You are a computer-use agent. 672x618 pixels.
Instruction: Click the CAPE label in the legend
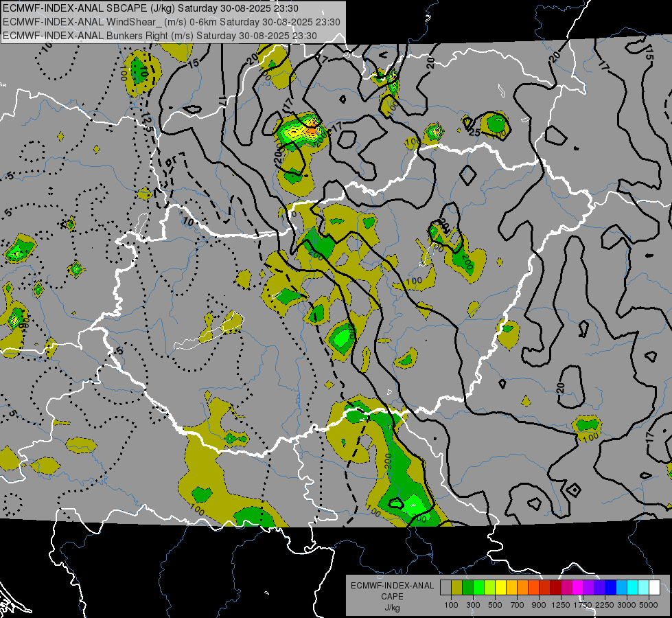point(392,597)
